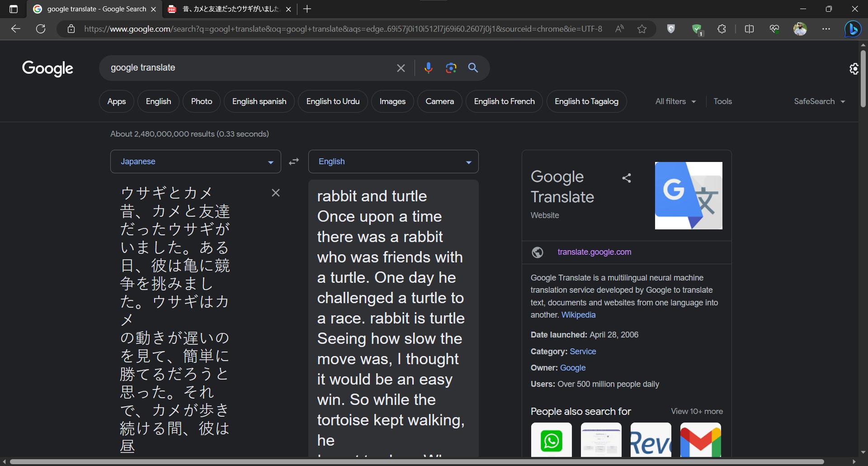
Task: Visit translate.google.com link
Action: click(x=594, y=252)
